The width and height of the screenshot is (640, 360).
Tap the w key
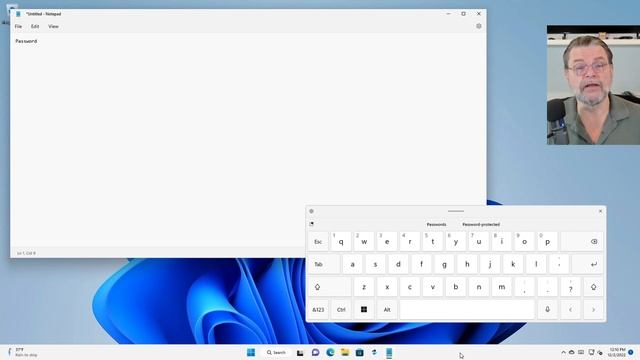pyautogui.click(x=364, y=242)
